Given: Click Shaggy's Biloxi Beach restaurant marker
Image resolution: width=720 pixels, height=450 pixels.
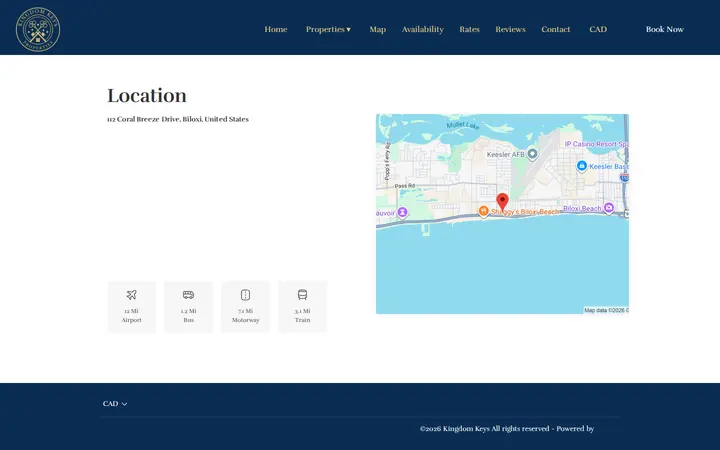Looking at the screenshot, I should 483,211.
